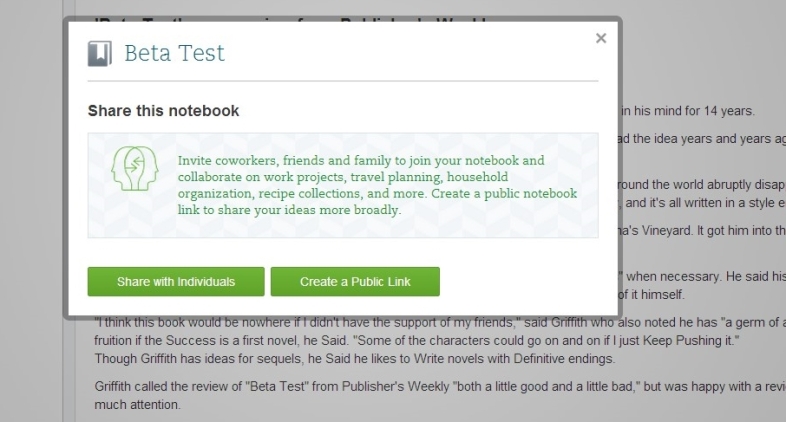The image size is (786, 422).
Task: Click the of it himself text
Action: [x=652, y=294]
